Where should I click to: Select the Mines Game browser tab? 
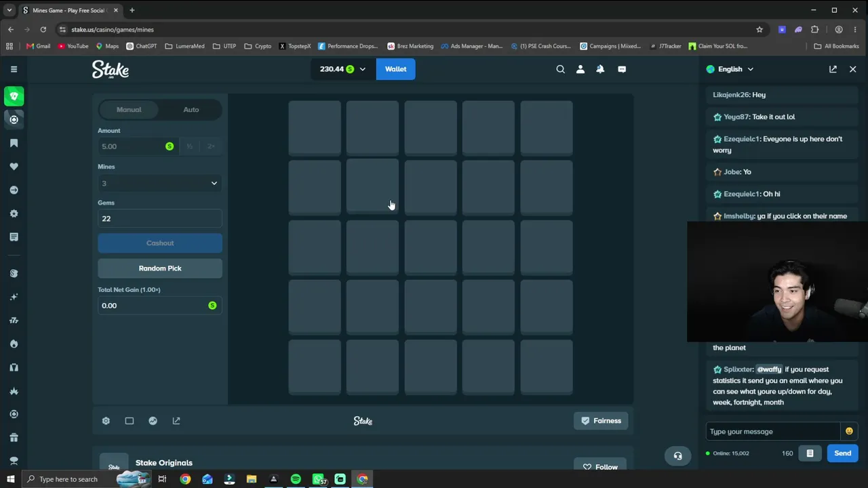[x=70, y=10]
